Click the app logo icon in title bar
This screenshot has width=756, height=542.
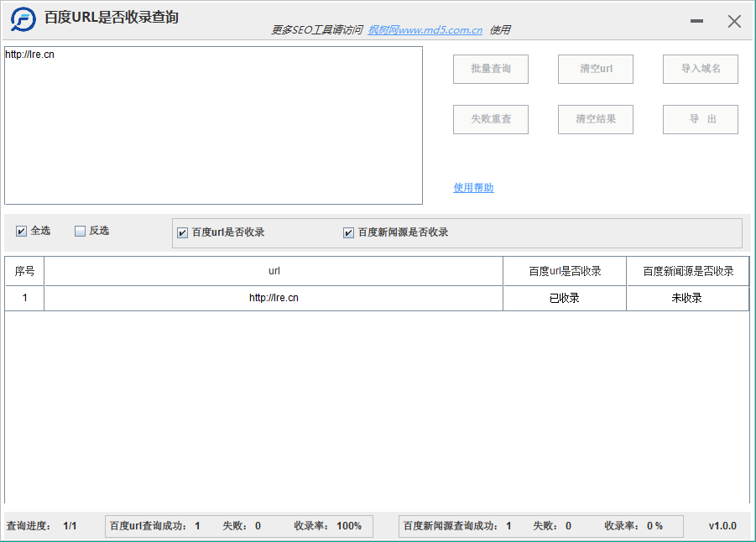coord(23,19)
